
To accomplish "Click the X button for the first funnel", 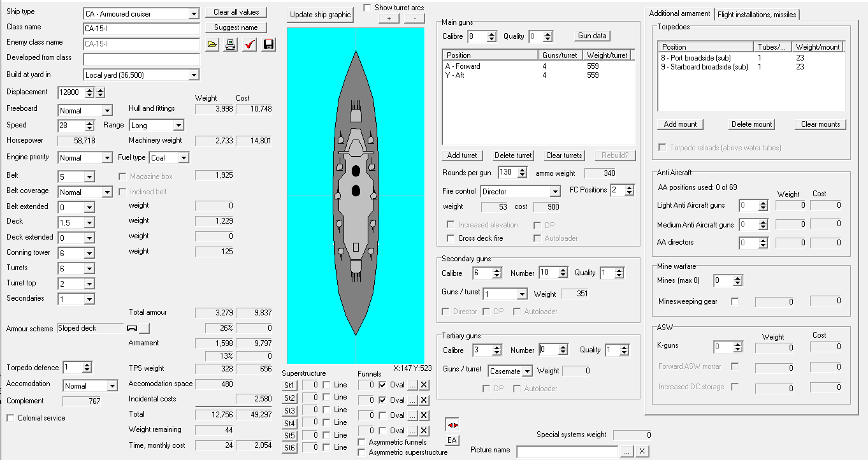I will 424,385.
